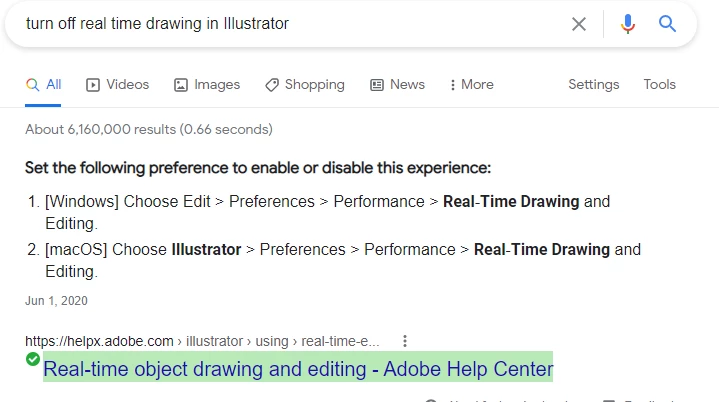
Task: Click the Videos play icon
Action: (93, 85)
